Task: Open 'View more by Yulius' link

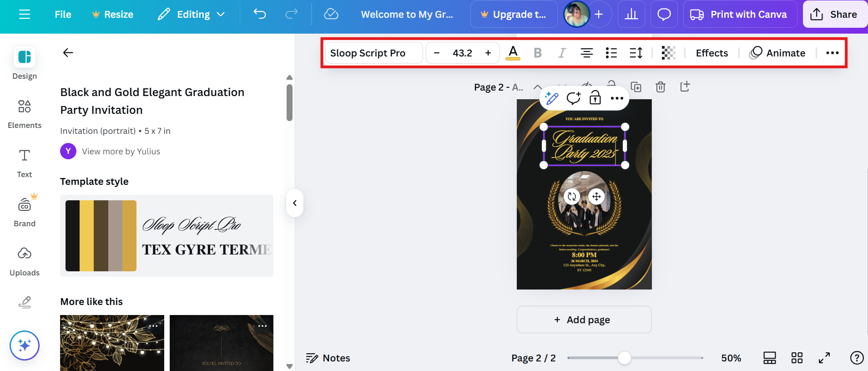Action: pos(121,152)
